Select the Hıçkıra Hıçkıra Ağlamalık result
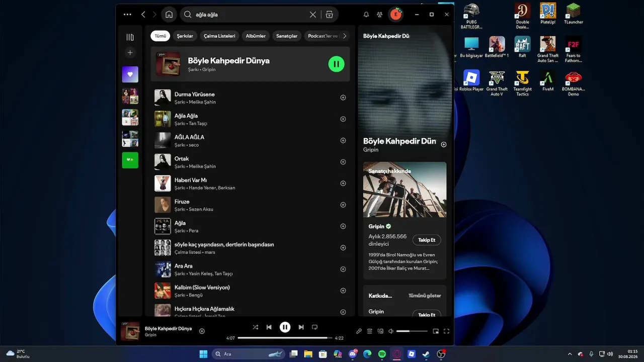The width and height of the screenshot is (644, 362). pyautogui.click(x=250, y=310)
